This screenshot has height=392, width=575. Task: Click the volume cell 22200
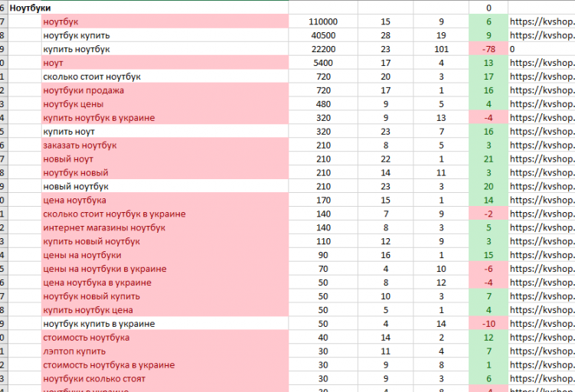point(323,49)
